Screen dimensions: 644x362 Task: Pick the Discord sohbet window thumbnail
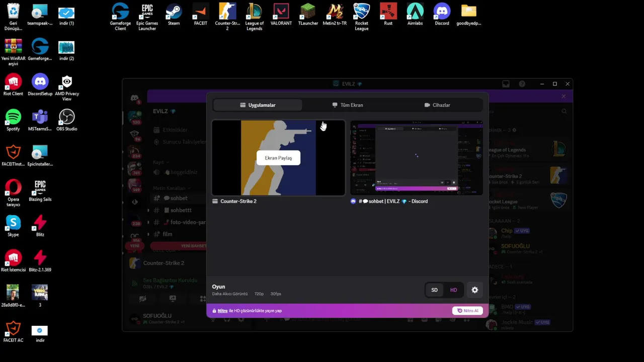click(x=417, y=157)
